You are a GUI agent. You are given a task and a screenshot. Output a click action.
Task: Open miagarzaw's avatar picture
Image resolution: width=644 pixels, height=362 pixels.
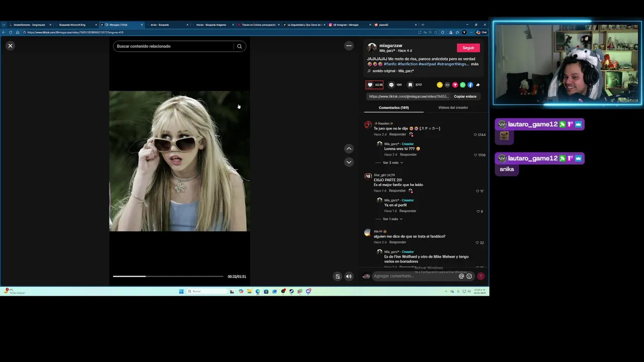pos(372,48)
